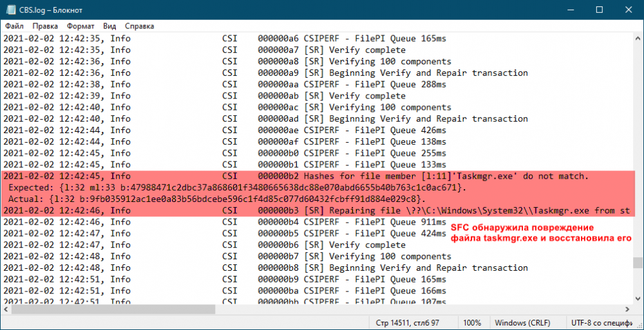644x330 pixels.
Task: Open the Формат menu
Action: [81, 26]
